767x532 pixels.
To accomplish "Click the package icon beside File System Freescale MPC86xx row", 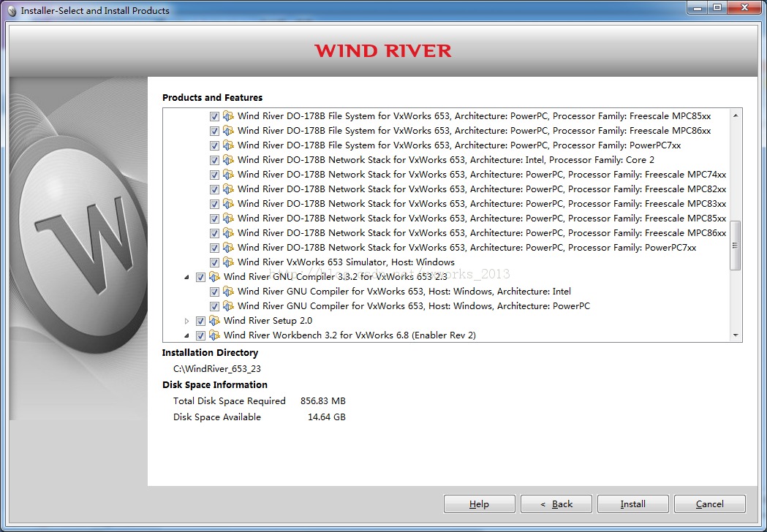I will click(x=228, y=131).
